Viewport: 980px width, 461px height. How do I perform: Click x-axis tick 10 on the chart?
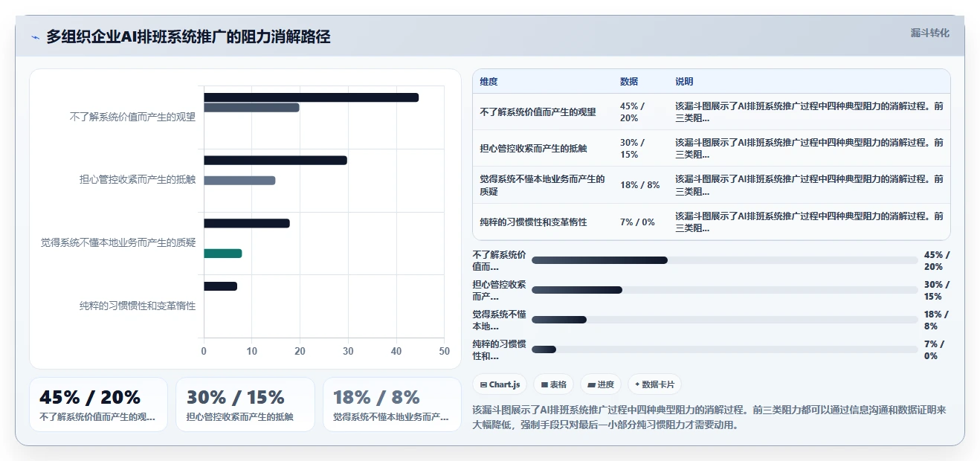(x=252, y=352)
